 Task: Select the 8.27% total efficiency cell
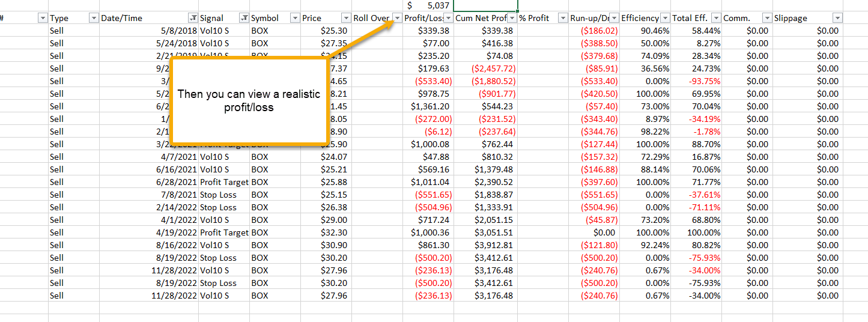point(696,43)
